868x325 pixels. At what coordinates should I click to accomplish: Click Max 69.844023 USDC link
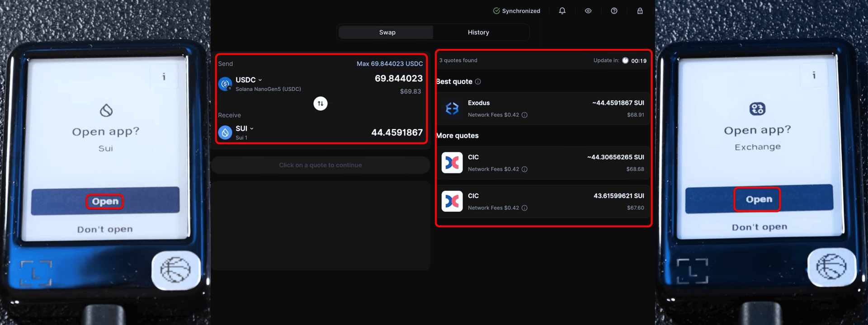(389, 64)
